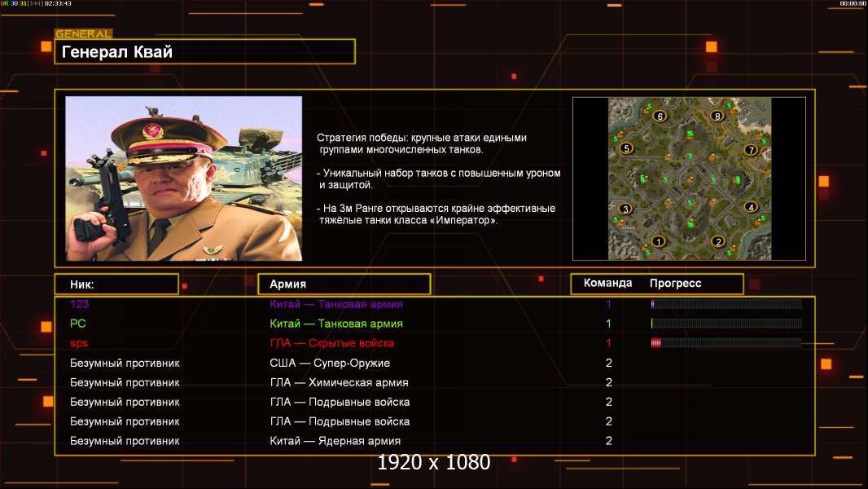Click start position 8 marker
The width and height of the screenshot is (868, 489).
pos(717,116)
